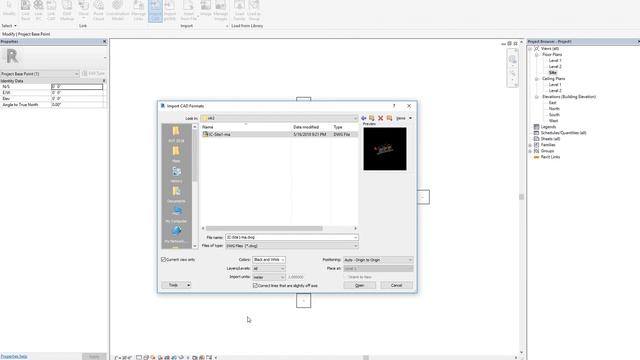Viewport: 640px width, 360px height.
Task: Open My Network shortcut in places sidebar
Action: point(176,234)
